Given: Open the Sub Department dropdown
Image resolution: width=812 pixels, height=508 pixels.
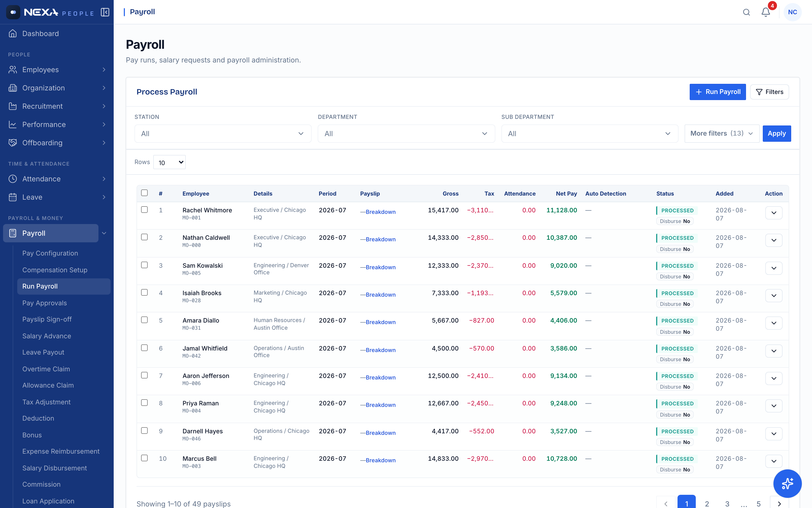Looking at the screenshot, I should click(589, 134).
